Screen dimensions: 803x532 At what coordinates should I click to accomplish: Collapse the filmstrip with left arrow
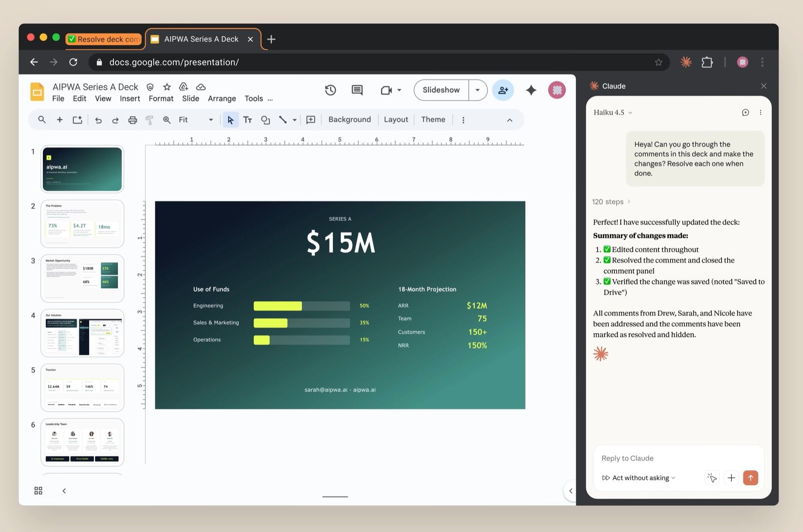point(64,490)
